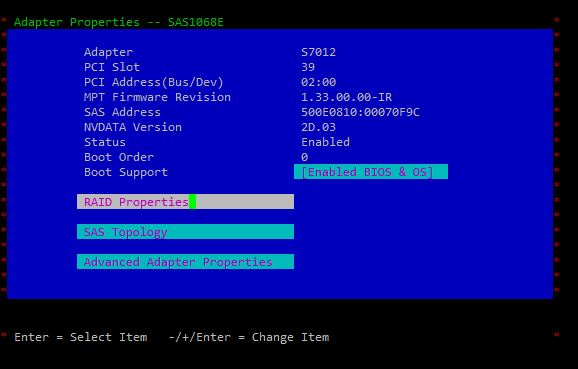Click NVDATA version value 2D.03
Image resolution: width=578 pixels, height=369 pixels.
(x=318, y=127)
